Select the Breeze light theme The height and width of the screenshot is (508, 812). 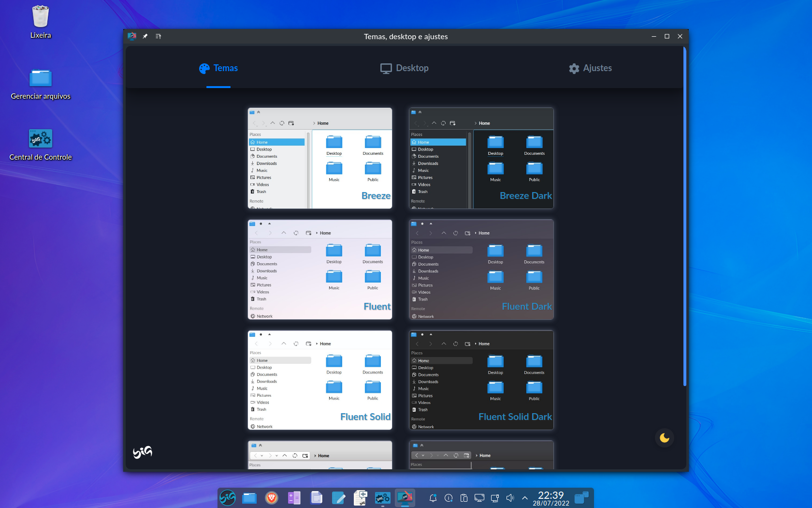320,158
